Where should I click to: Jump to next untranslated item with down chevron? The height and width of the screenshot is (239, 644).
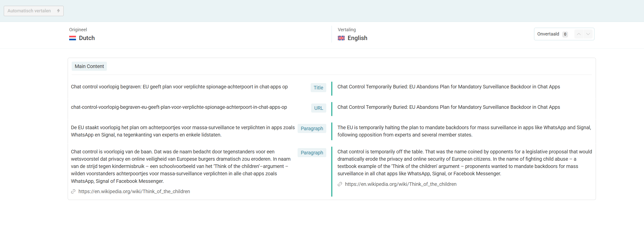(x=588, y=34)
